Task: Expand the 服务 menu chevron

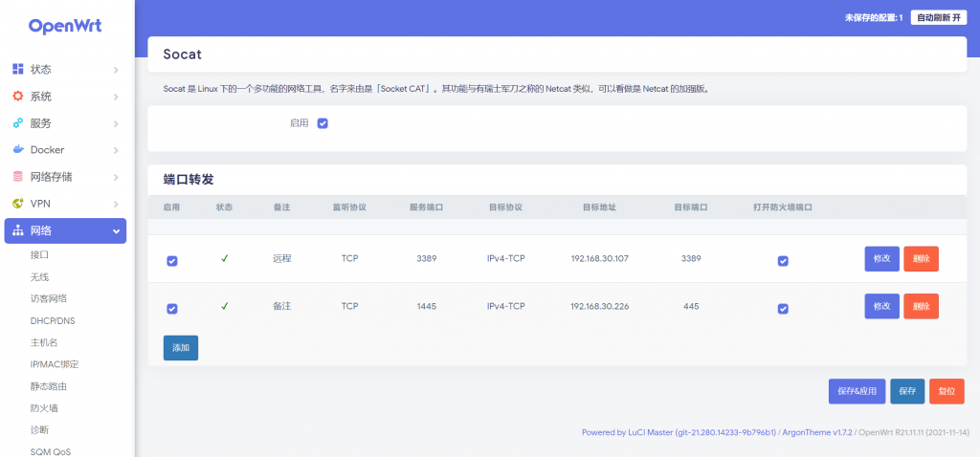Action: 116,123
